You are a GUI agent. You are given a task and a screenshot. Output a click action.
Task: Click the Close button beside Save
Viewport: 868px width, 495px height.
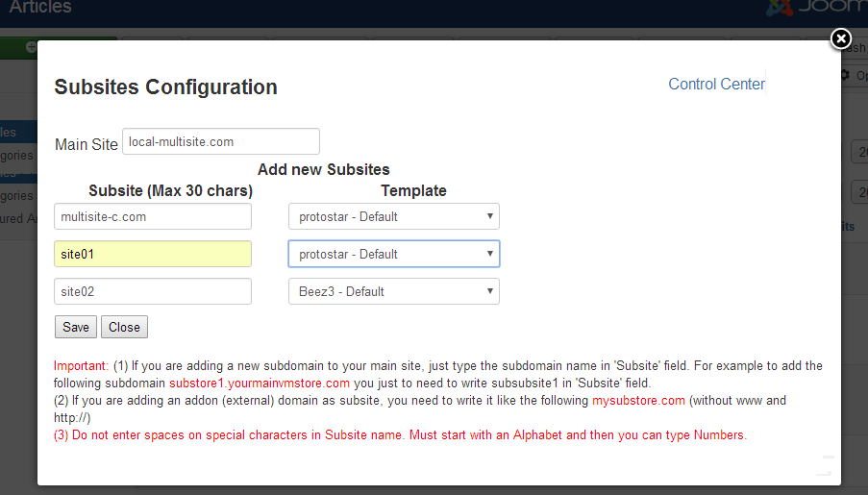[124, 327]
